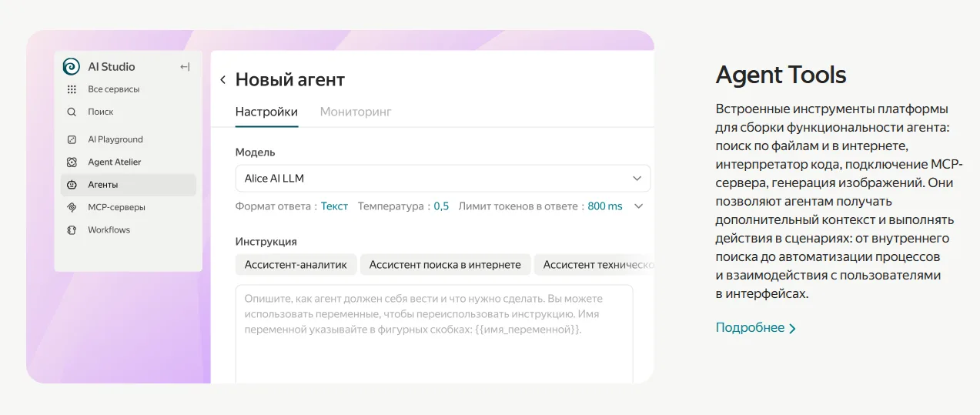This screenshot has height=415, width=980.
Task: Click the Новый агент heading
Action: (x=290, y=79)
